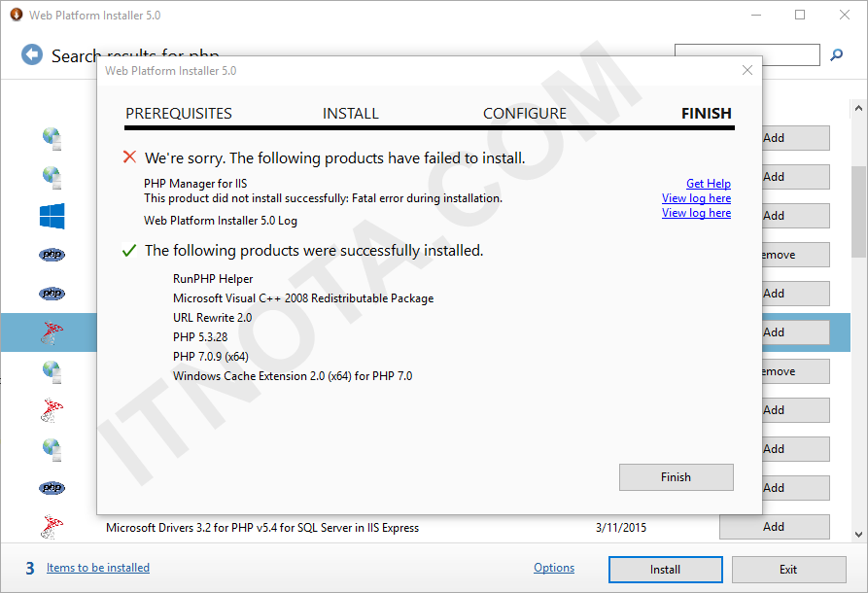Select the second PHP logo icon
The width and height of the screenshot is (868, 593).
pos(52,294)
